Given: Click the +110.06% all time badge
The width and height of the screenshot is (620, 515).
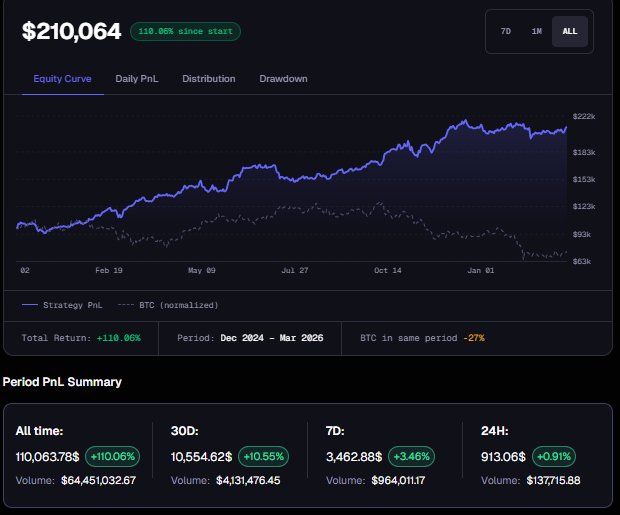Looking at the screenshot, I should click(x=113, y=456).
